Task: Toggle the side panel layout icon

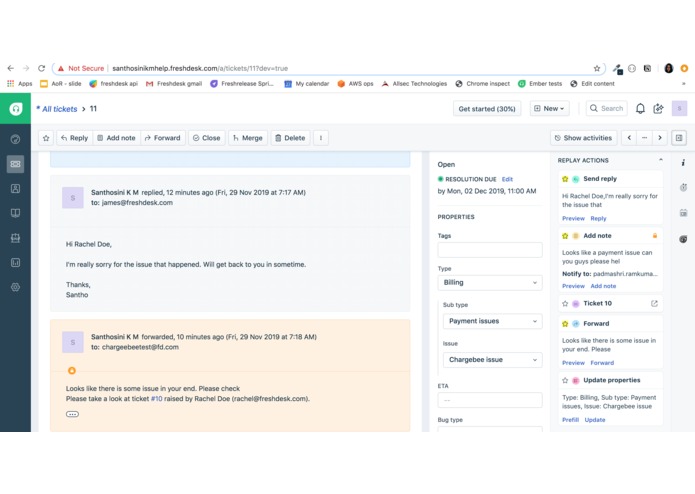Action: [679, 138]
